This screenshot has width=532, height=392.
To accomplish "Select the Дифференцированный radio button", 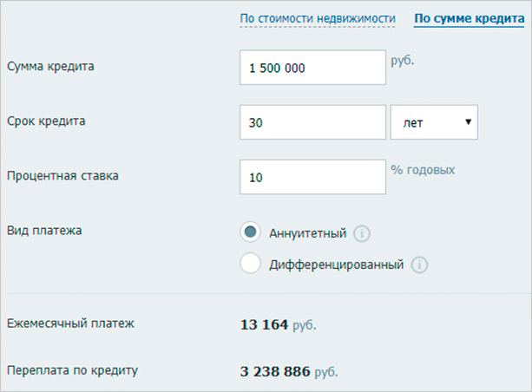I will click(x=251, y=265).
